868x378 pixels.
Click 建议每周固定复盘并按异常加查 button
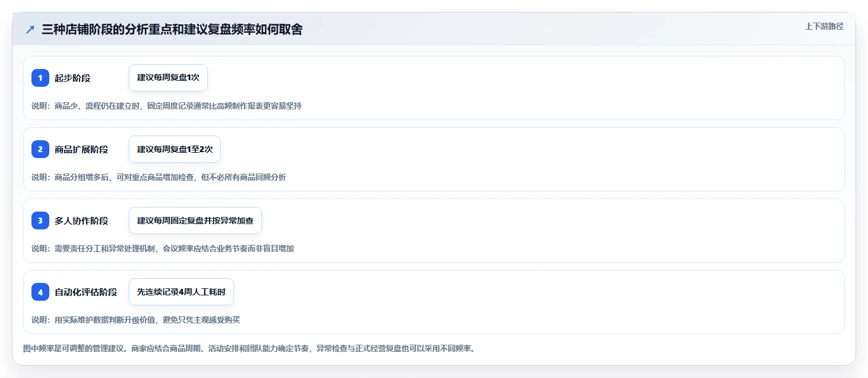[195, 220]
